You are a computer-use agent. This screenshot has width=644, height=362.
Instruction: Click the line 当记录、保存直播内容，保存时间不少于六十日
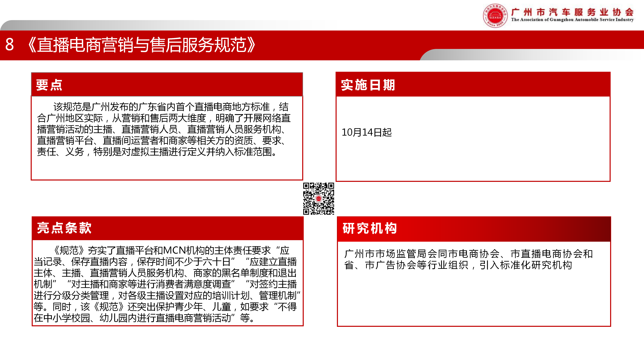165,262
